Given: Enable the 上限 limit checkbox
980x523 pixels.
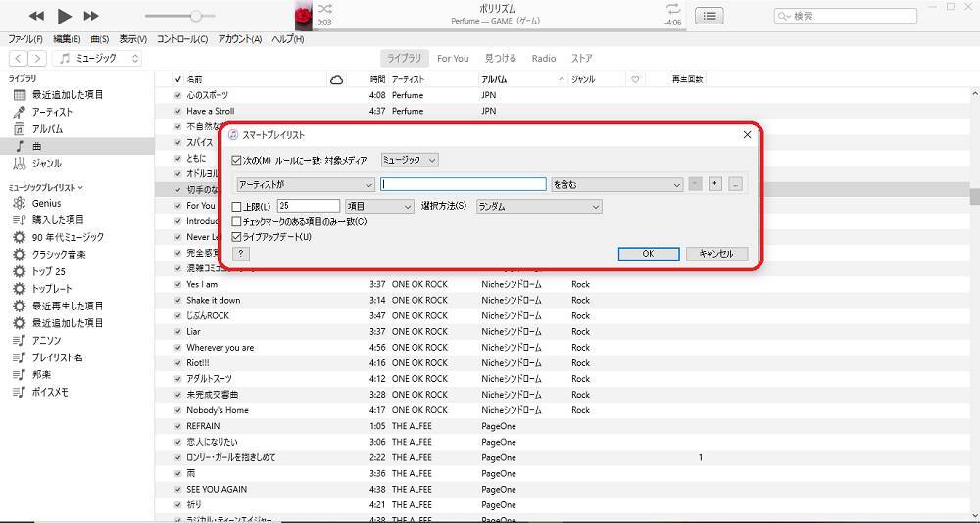Looking at the screenshot, I should [x=236, y=207].
